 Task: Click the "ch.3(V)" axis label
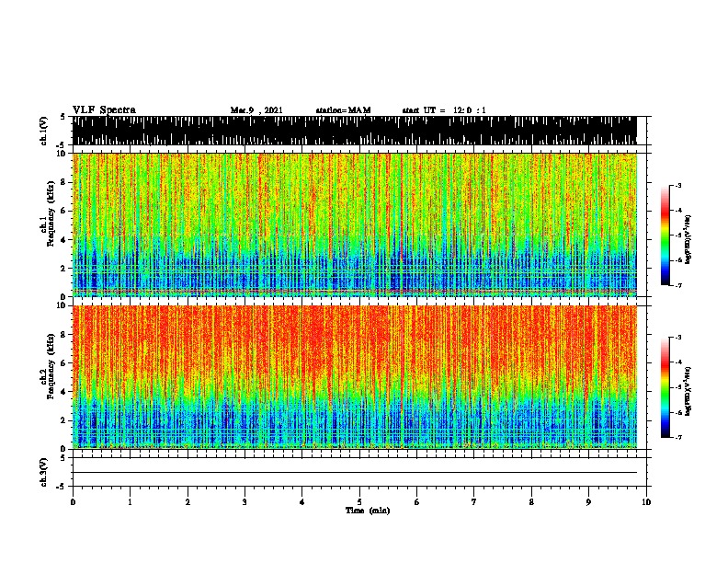43,472
